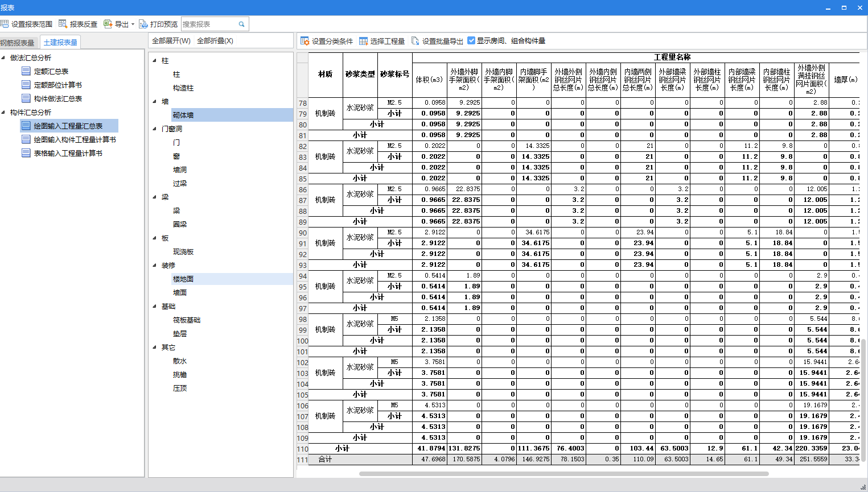Collapse the 柱 category node

tap(155, 60)
